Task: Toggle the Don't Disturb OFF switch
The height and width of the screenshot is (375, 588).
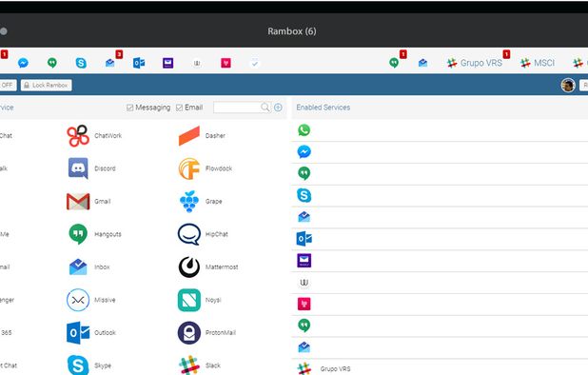Action: [8, 85]
